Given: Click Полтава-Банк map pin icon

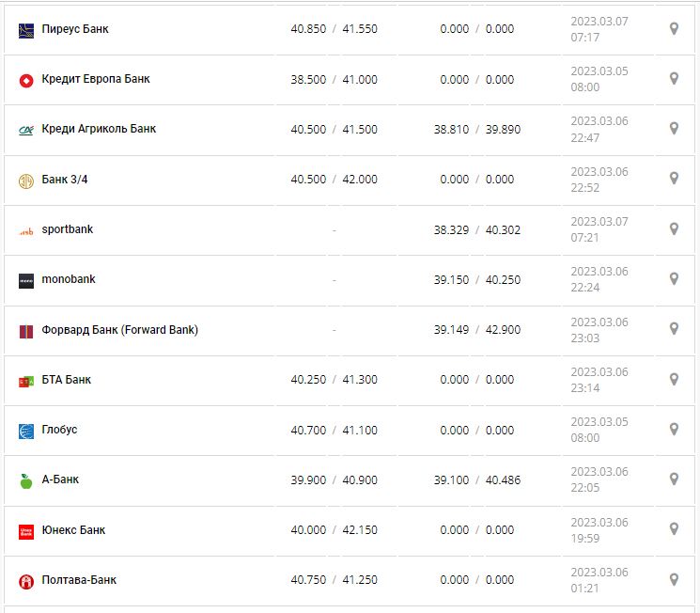Looking at the screenshot, I should click(674, 579).
